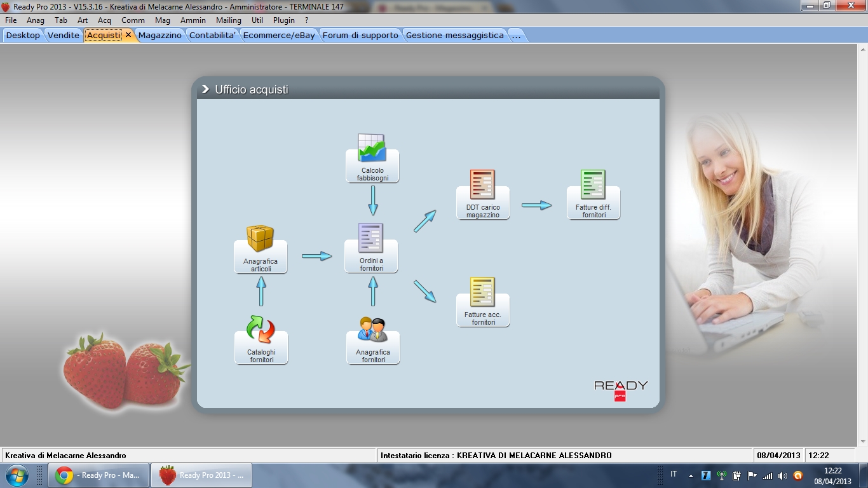The width and height of the screenshot is (868, 488).
Task: Click the Windows Start orb
Action: [17, 475]
